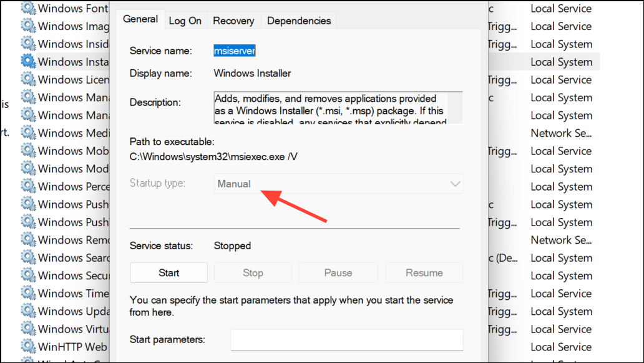The height and width of the screenshot is (363, 644).
Task: Select gear icon for Windows Time service
Action: click(29, 293)
